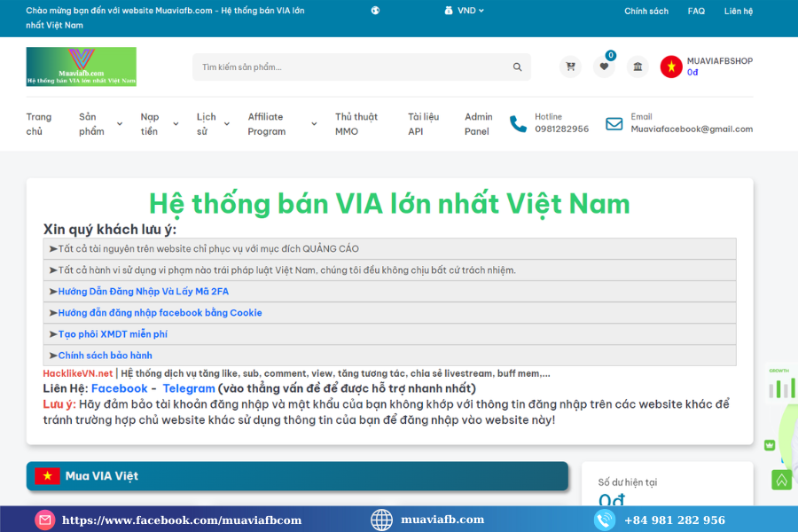
Task: Click the Số dư hiện tại balance label
Action: tap(627, 482)
